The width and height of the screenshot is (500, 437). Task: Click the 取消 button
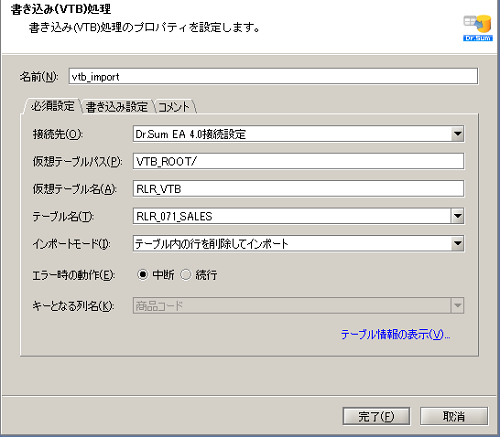pos(454,416)
